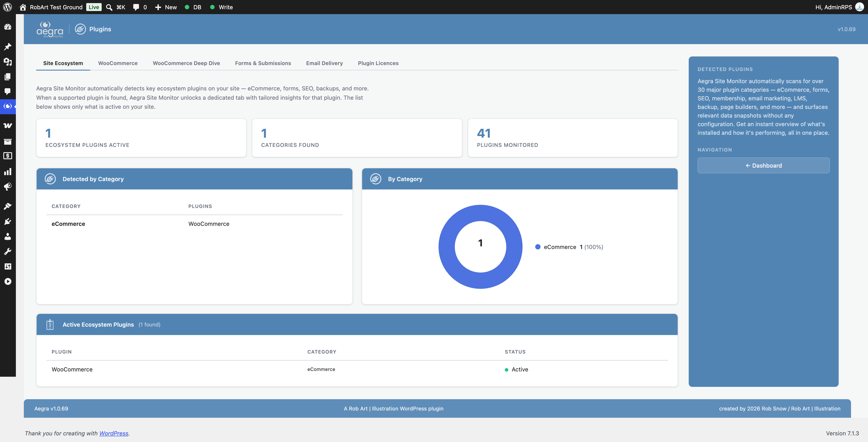Click the Live status badge

tap(94, 7)
